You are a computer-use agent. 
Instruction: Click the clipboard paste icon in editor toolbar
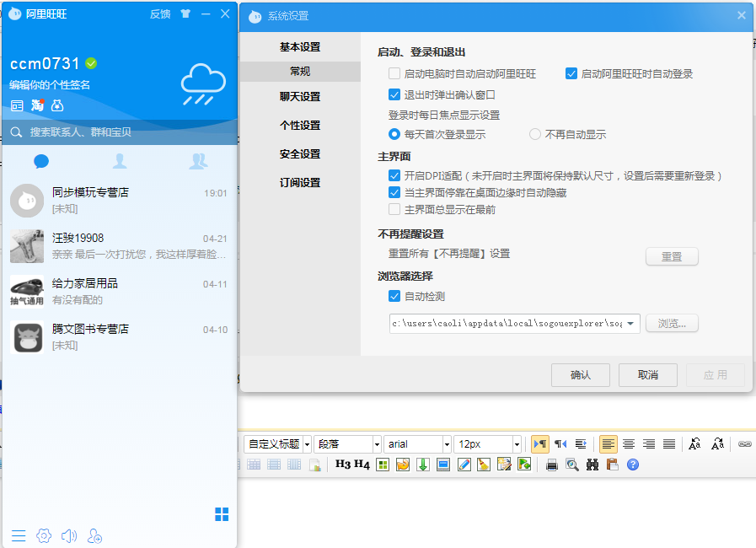pos(613,465)
